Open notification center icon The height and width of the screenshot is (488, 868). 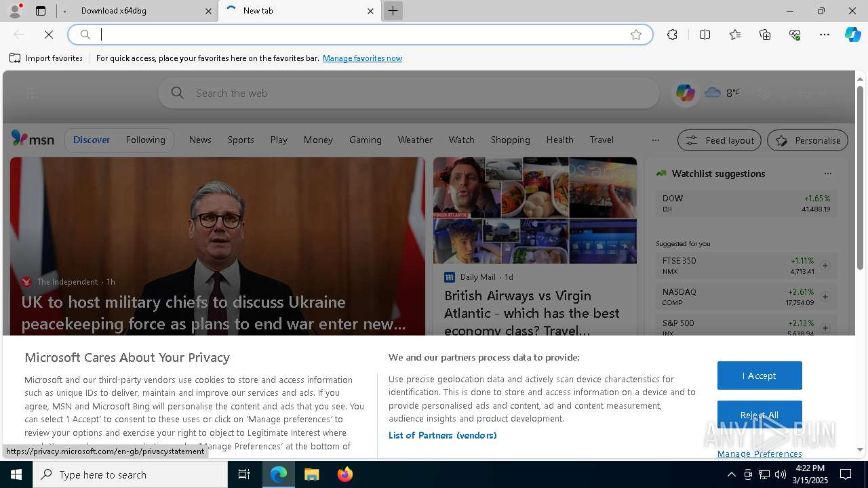846,474
